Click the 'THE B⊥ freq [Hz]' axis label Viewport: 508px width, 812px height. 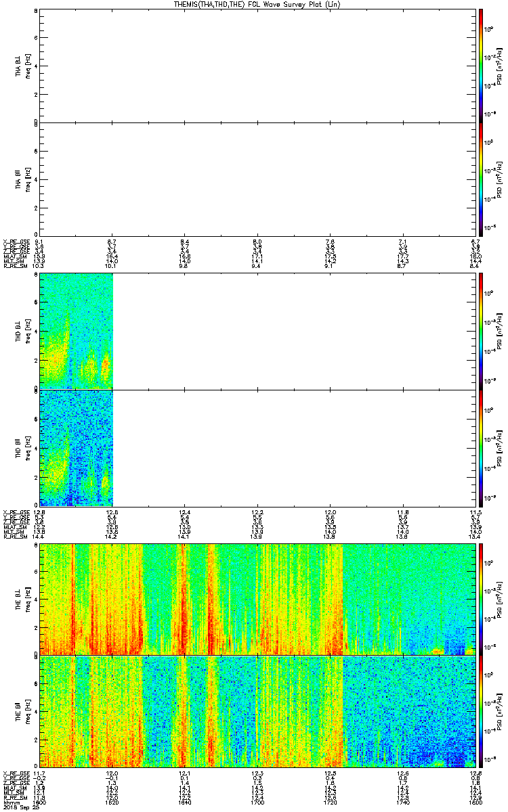[x=23, y=599]
